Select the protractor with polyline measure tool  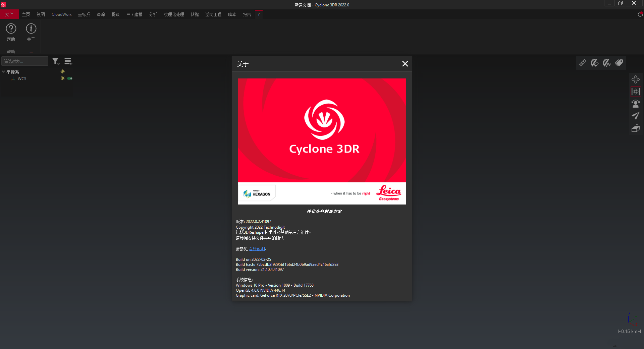[607, 63]
